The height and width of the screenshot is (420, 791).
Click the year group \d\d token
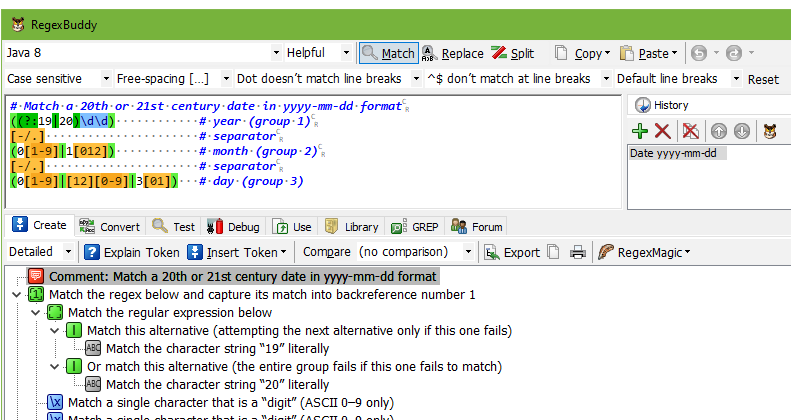tap(95, 122)
